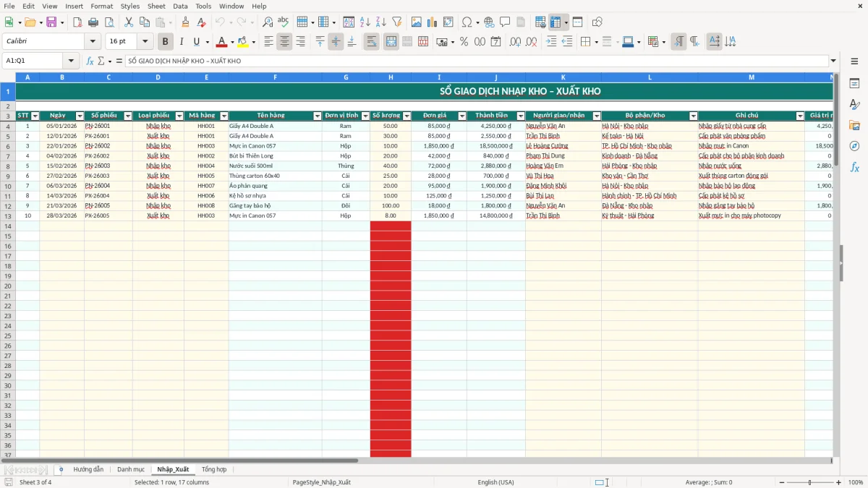Expand the formula bar

pos(833,61)
